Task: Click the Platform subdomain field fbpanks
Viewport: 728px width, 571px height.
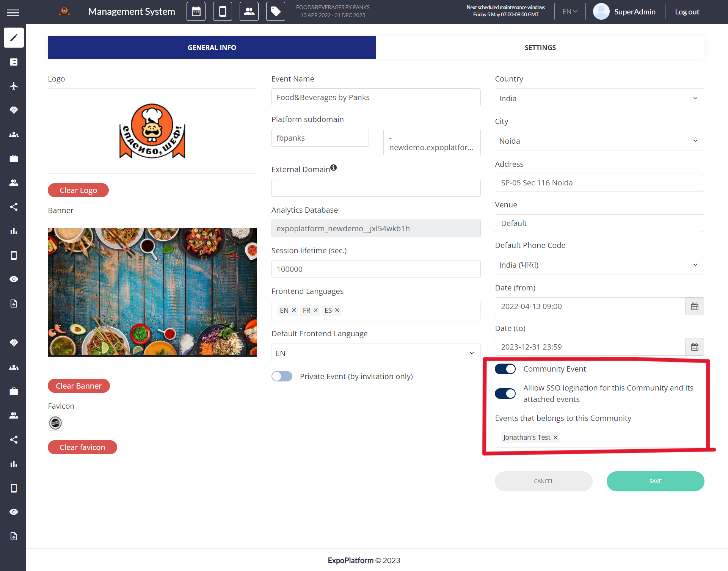Action: [320, 138]
